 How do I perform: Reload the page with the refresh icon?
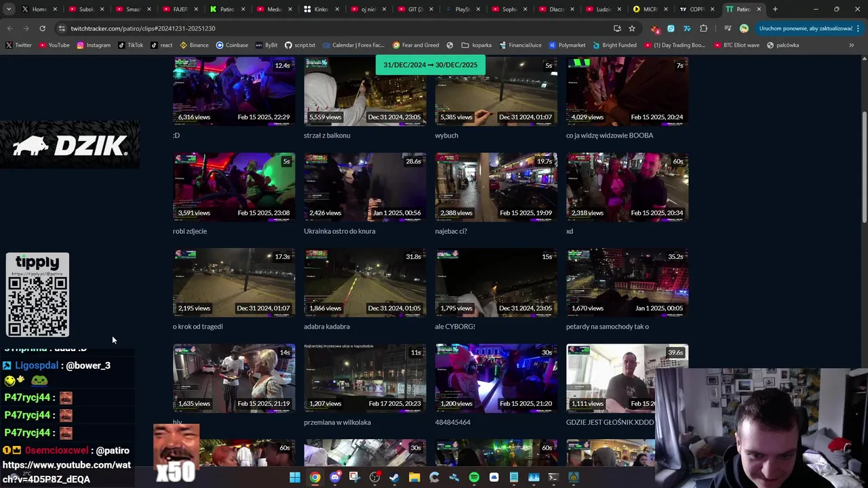42,28
